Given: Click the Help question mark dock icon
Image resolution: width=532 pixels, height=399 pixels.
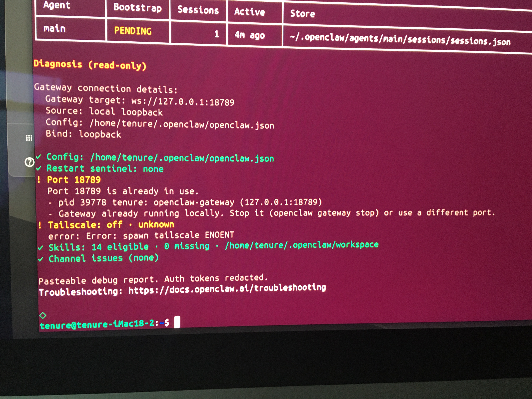Looking at the screenshot, I should point(29,162).
